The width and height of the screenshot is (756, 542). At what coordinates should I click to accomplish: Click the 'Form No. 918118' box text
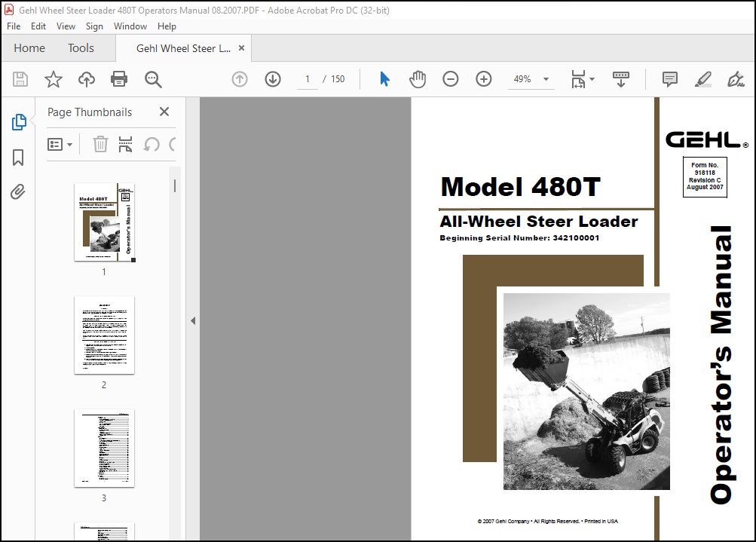[x=705, y=176]
